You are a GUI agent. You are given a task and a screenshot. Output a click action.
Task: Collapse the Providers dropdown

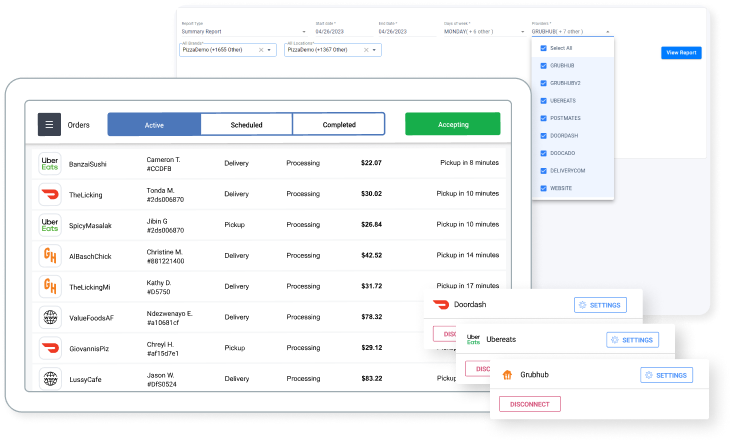(x=607, y=32)
